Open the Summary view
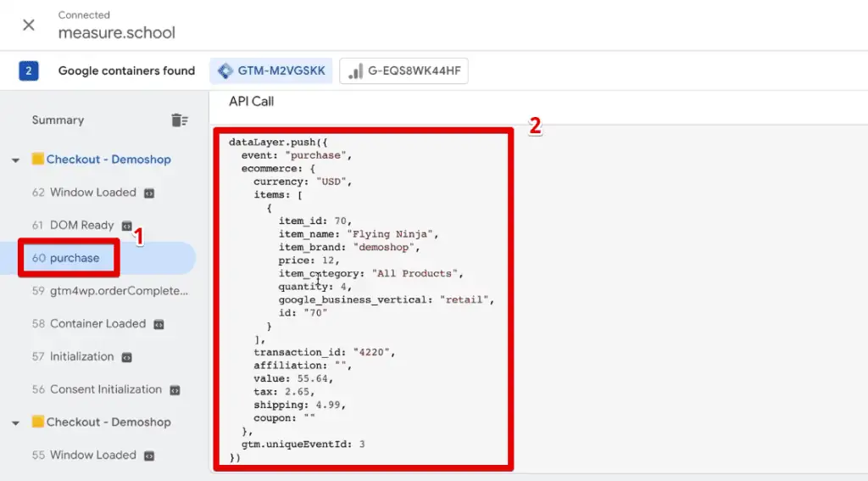The image size is (868, 481). 58,120
